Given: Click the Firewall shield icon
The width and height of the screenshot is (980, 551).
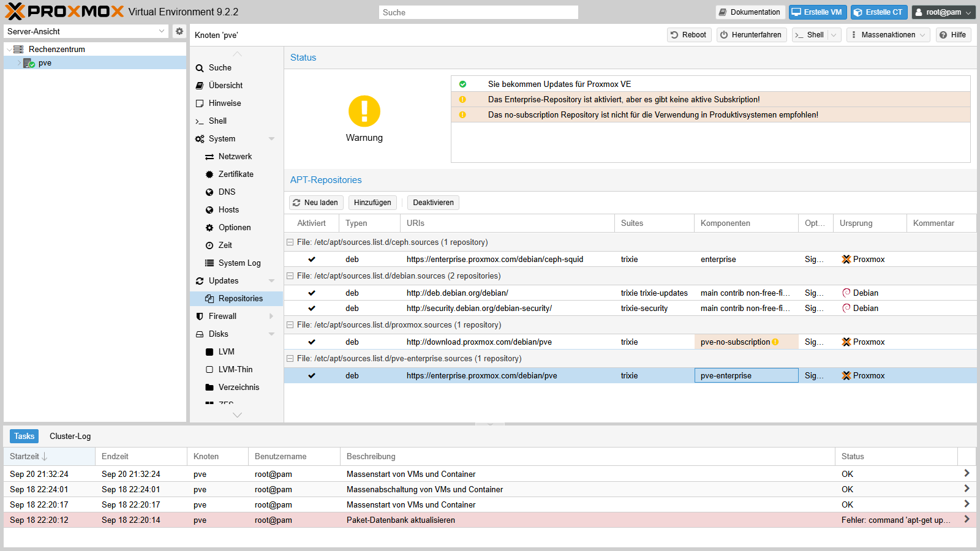Looking at the screenshot, I should pos(200,317).
